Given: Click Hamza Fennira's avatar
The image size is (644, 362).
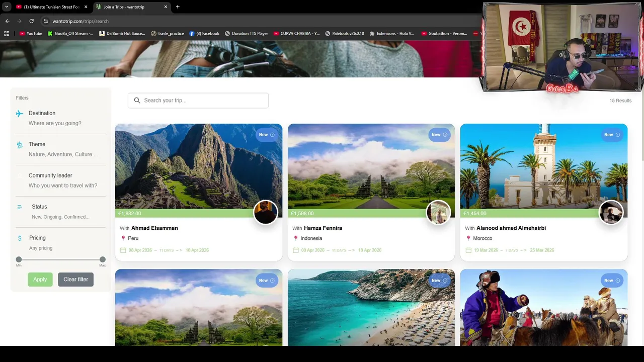Looking at the screenshot, I should [x=438, y=212].
